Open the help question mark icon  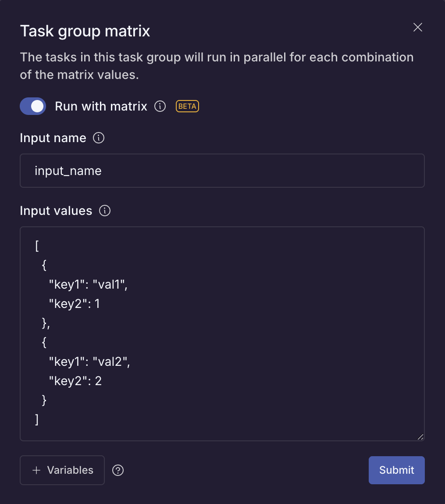(117, 470)
